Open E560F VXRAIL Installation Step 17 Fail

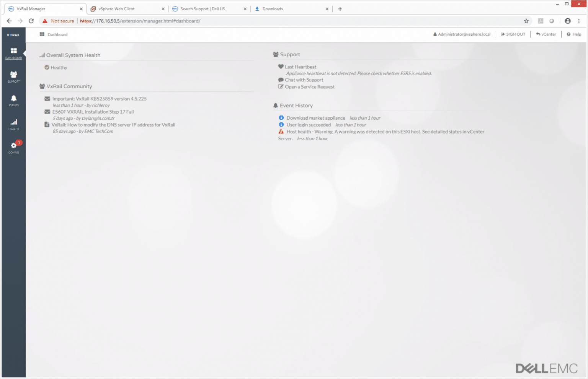93,112
